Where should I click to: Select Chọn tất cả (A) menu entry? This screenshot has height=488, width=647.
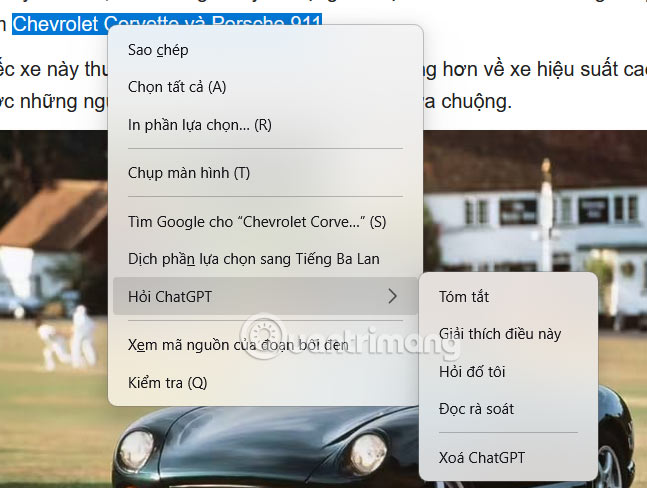[265, 87]
